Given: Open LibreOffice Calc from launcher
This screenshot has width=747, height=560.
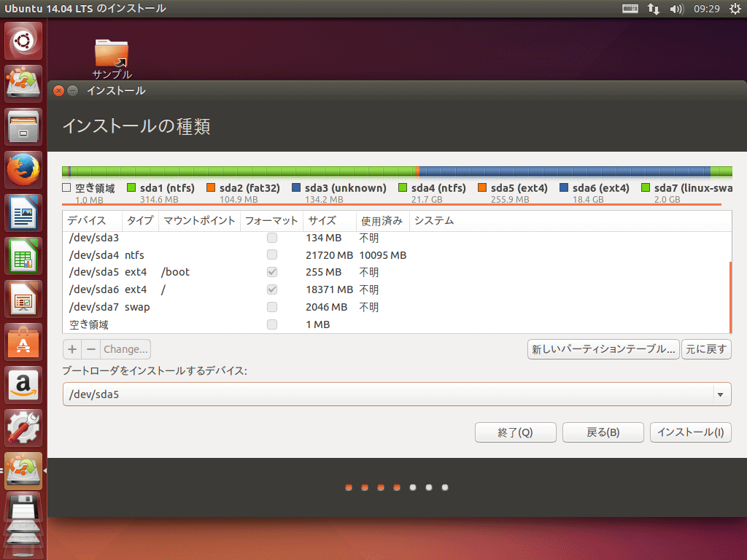Looking at the screenshot, I should 23,256.
